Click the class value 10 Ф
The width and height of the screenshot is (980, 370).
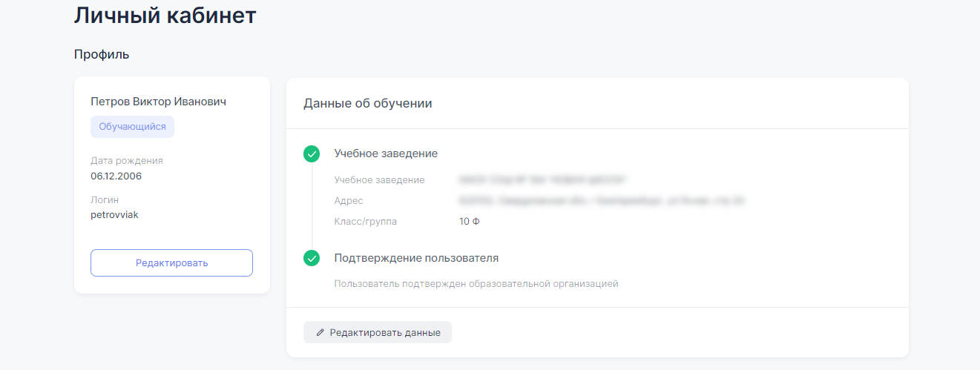pos(470,222)
